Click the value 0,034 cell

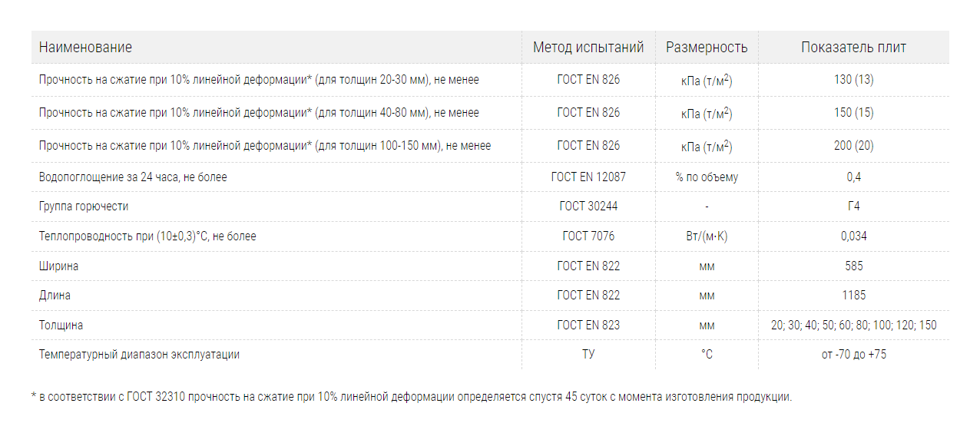click(x=854, y=236)
